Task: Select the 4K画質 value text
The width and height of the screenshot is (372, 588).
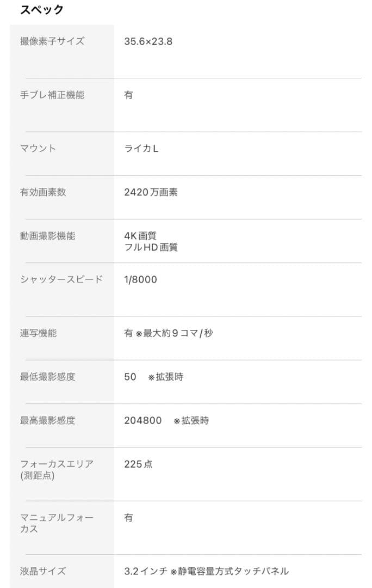Action: (x=140, y=236)
